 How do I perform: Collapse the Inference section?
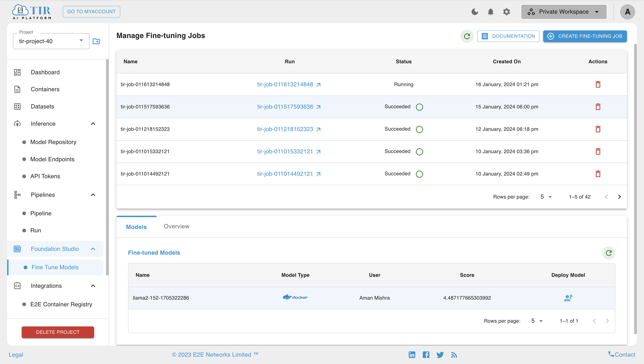(x=93, y=124)
